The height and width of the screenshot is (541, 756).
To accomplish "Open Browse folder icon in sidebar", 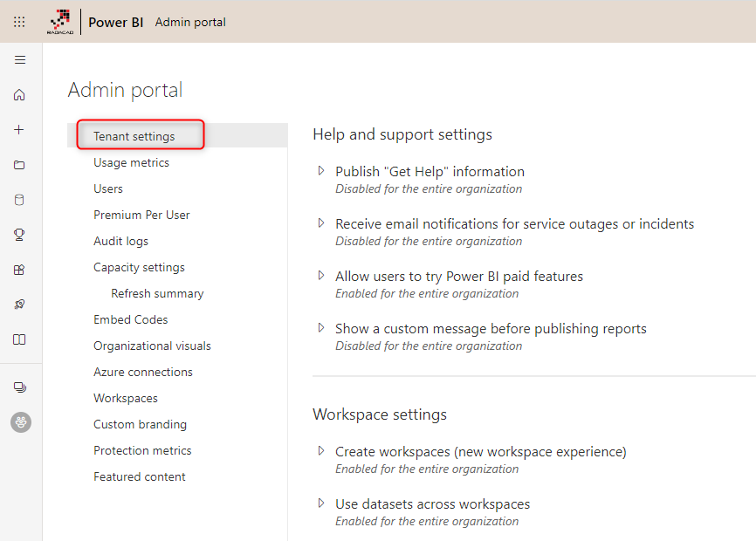I will point(20,165).
